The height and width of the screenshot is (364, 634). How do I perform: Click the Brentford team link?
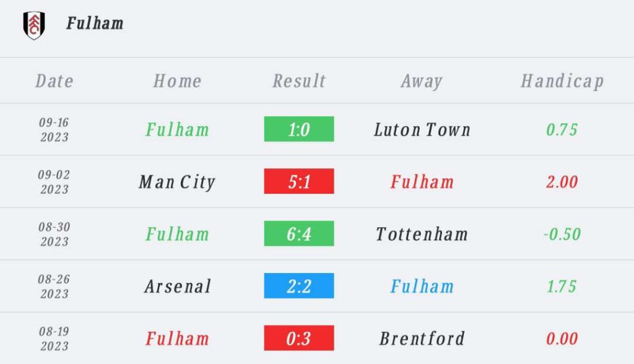(x=422, y=339)
